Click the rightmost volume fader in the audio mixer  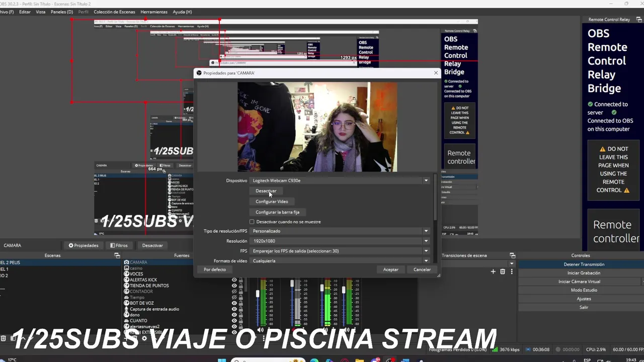(x=344, y=290)
